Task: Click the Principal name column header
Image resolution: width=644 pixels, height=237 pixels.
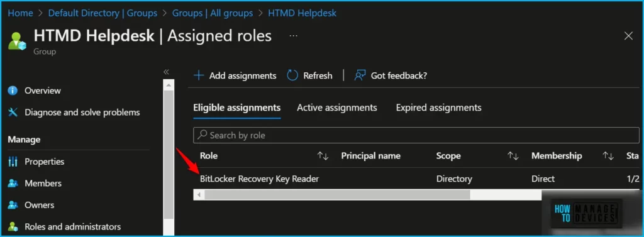Action: (371, 156)
